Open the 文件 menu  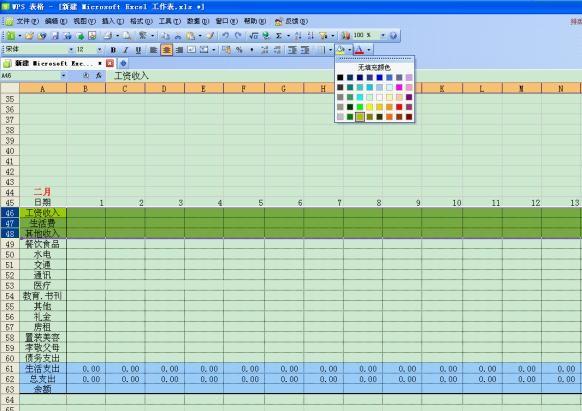pos(27,21)
